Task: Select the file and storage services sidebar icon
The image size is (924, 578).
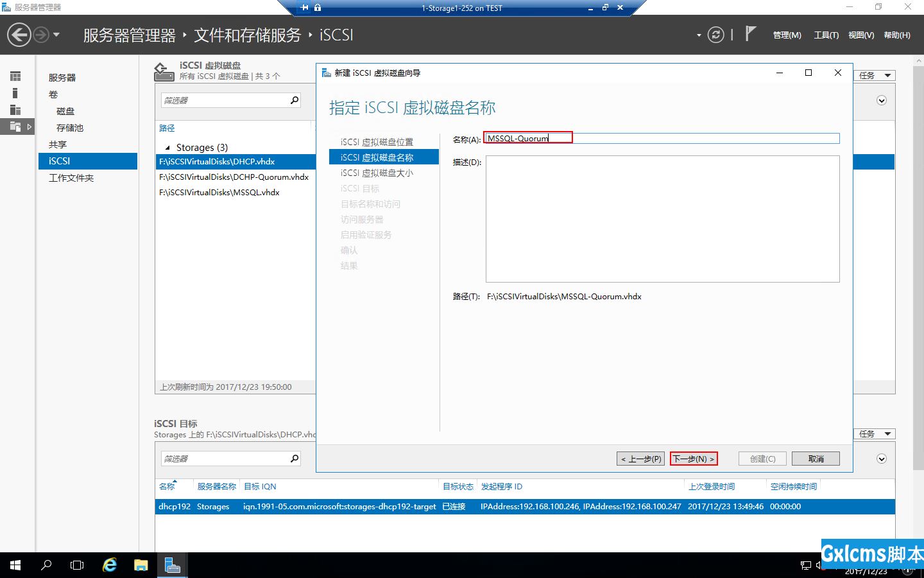Action: [15, 127]
